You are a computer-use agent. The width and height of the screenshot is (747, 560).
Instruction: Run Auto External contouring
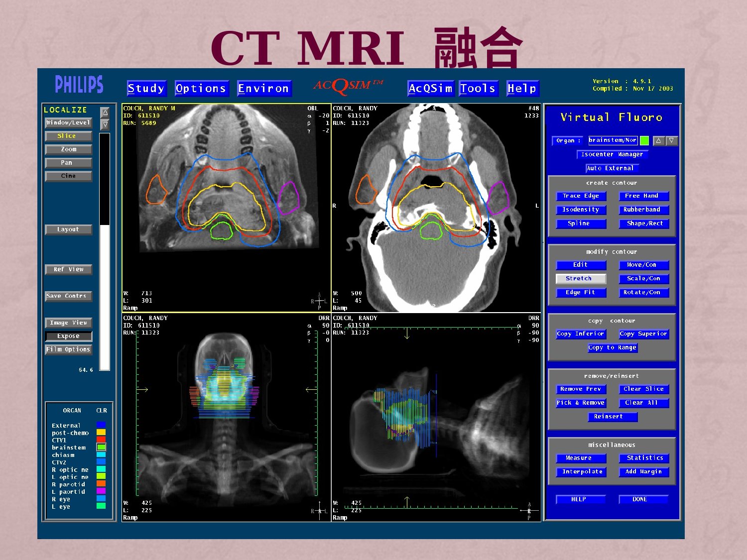tap(612, 168)
